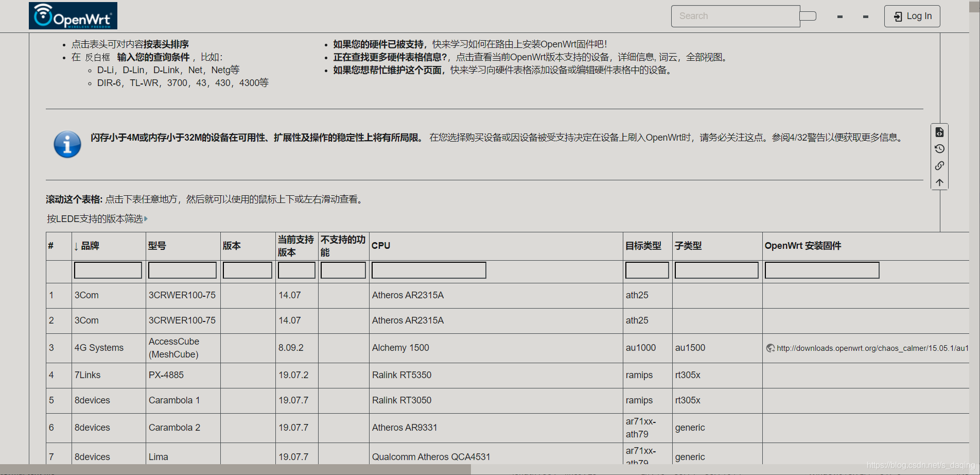Select the Alchemy 1500 CPU cell
The height and width of the screenshot is (475, 980).
[x=496, y=348]
